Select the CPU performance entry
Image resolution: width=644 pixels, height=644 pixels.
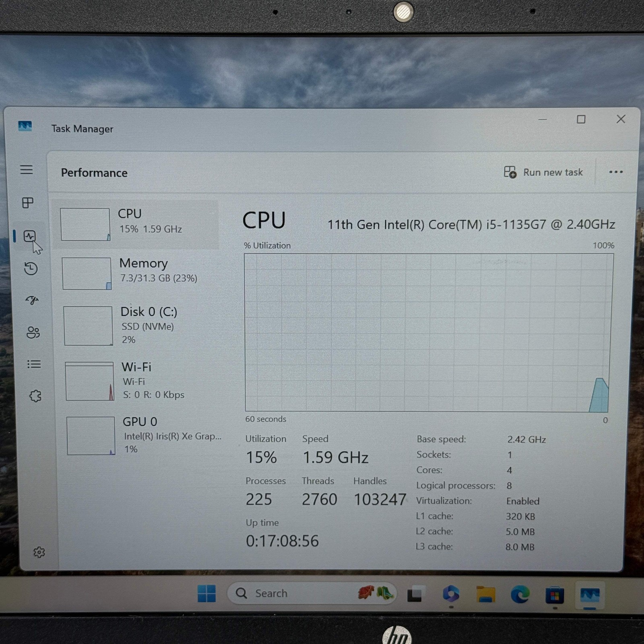(x=136, y=224)
